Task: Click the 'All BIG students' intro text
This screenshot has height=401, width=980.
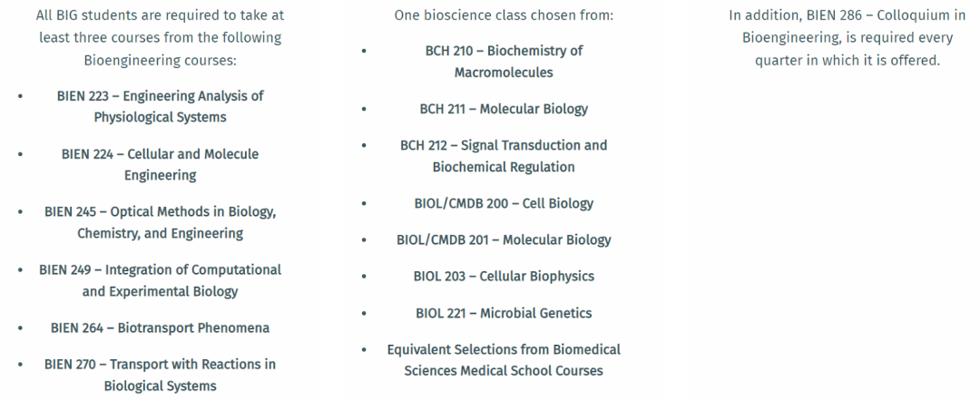Action: click(x=160, y=37)
